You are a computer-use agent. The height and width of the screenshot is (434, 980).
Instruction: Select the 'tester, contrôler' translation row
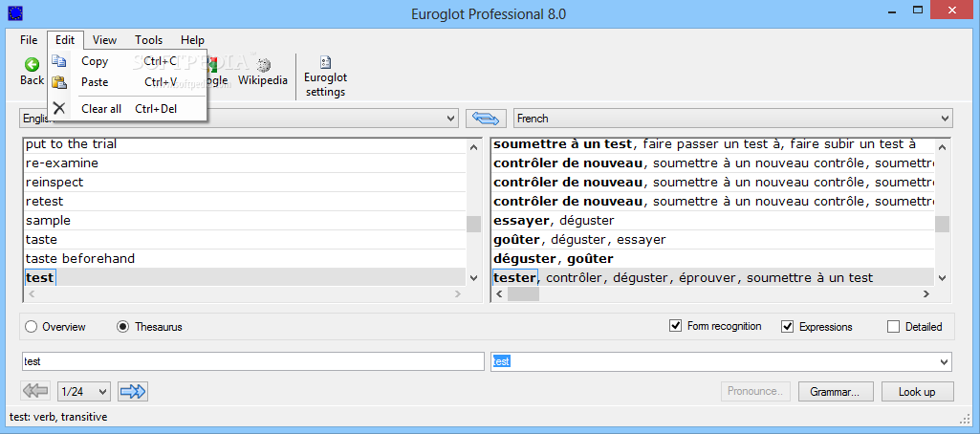[712, 277]
